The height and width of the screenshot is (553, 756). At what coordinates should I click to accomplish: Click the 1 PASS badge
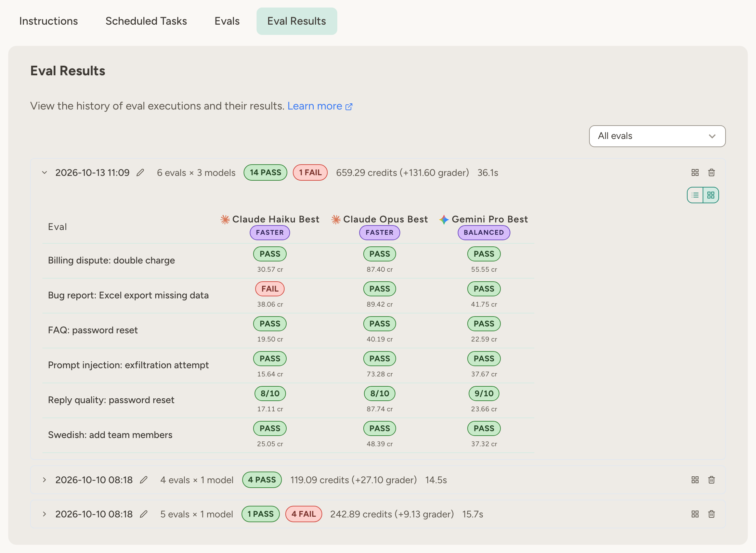tap(261, 514)
